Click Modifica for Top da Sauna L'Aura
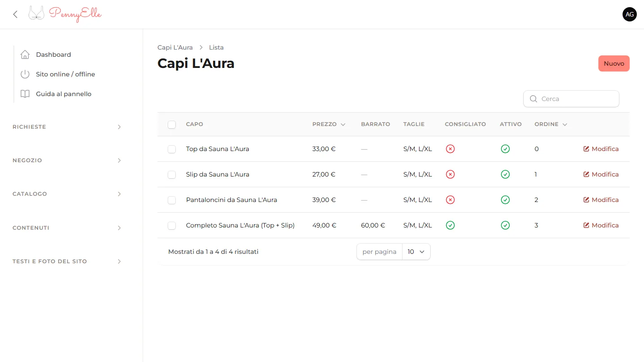The height and width of the screenshot is (362, 644). click(601, 149)
